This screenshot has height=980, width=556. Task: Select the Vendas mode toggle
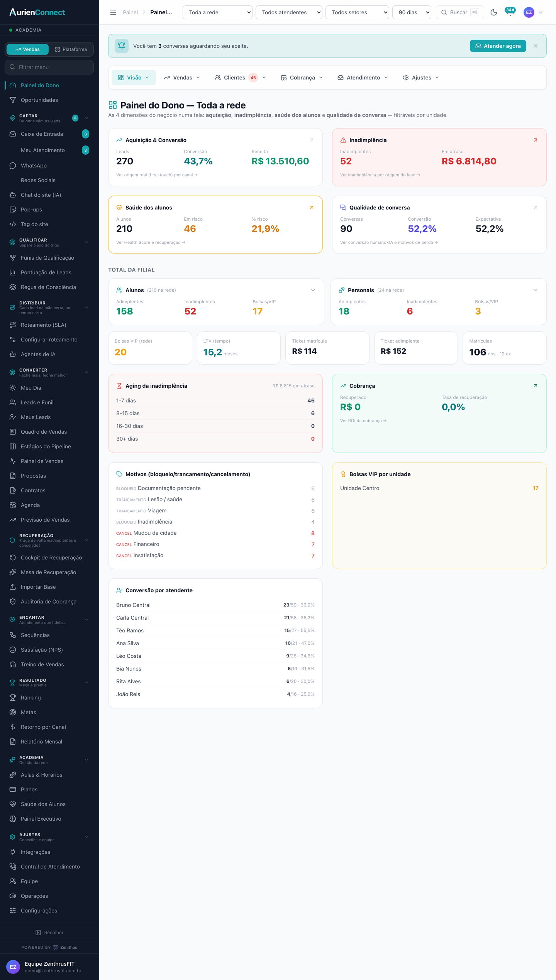(x=28, y=49)
